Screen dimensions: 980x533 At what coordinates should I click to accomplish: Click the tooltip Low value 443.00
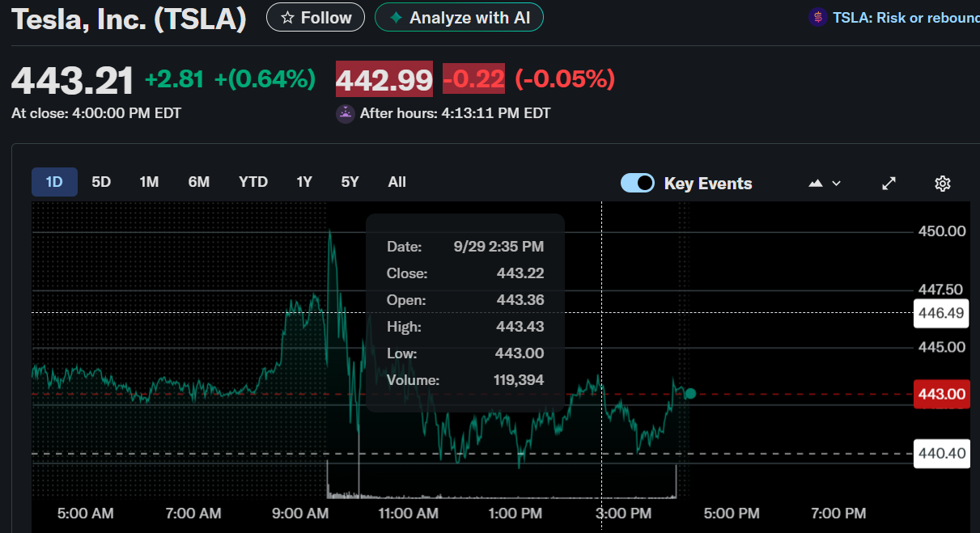520,353
